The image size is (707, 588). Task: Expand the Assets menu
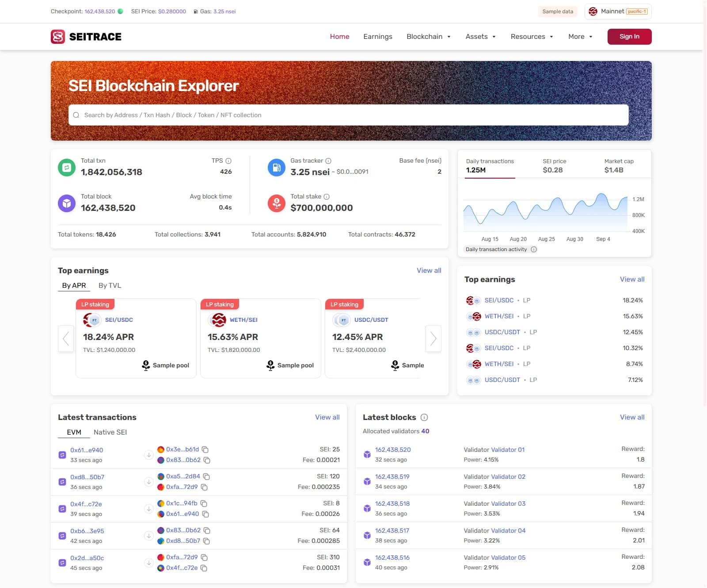click(x=481, y=37)
